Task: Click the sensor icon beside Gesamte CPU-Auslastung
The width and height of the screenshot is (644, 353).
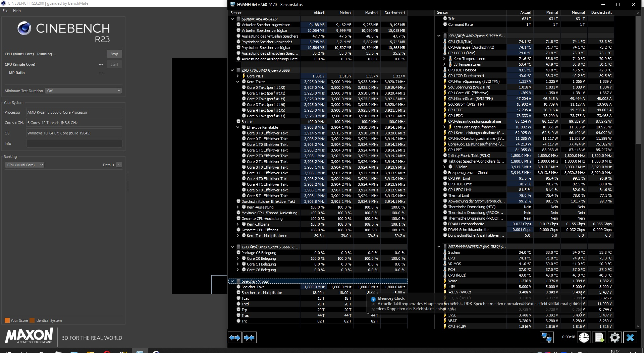Action: click(x=238, y=219)
